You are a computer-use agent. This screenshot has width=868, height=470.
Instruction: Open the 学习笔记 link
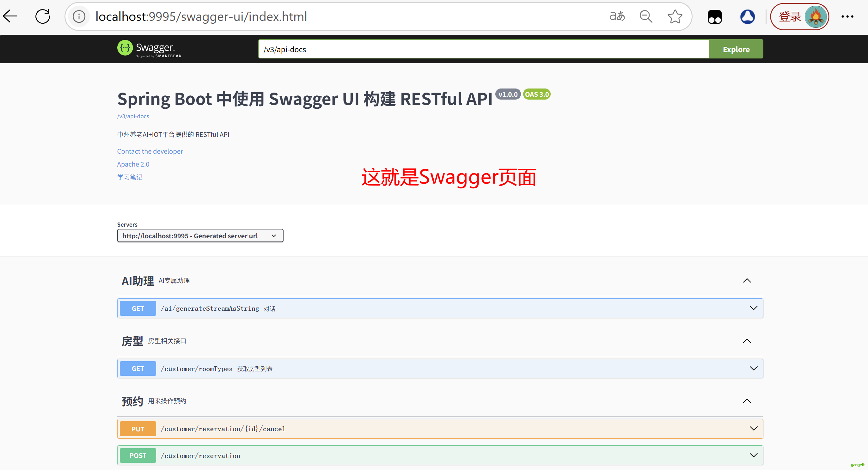pos(130,177)
